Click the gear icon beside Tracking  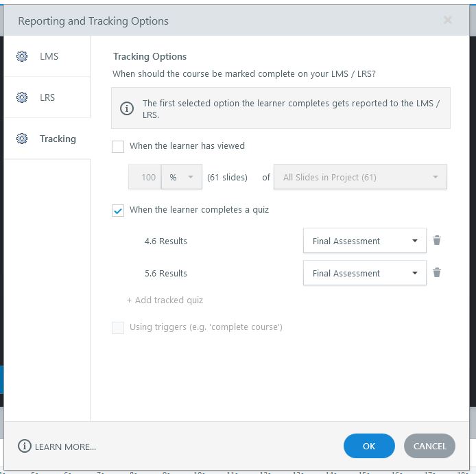click(x=22, y=139)
